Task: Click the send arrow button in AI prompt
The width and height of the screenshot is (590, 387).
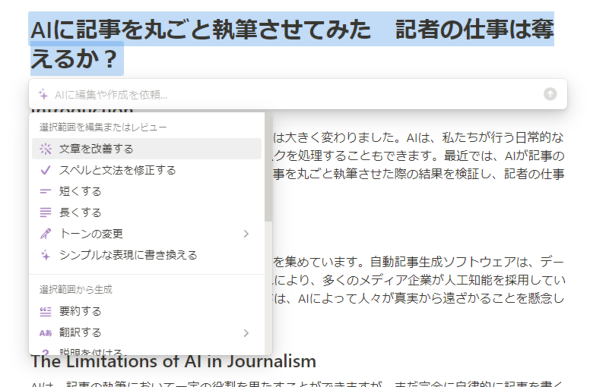Action: coord(550,94)
